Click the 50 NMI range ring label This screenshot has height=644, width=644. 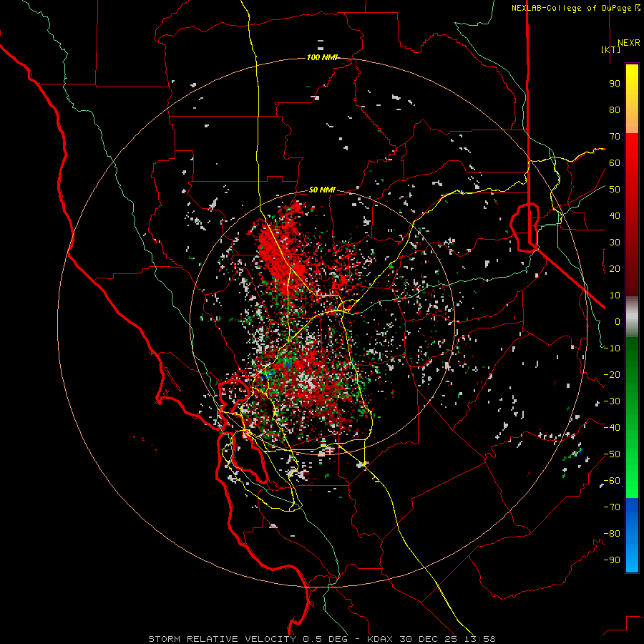[x=322, y=190]
